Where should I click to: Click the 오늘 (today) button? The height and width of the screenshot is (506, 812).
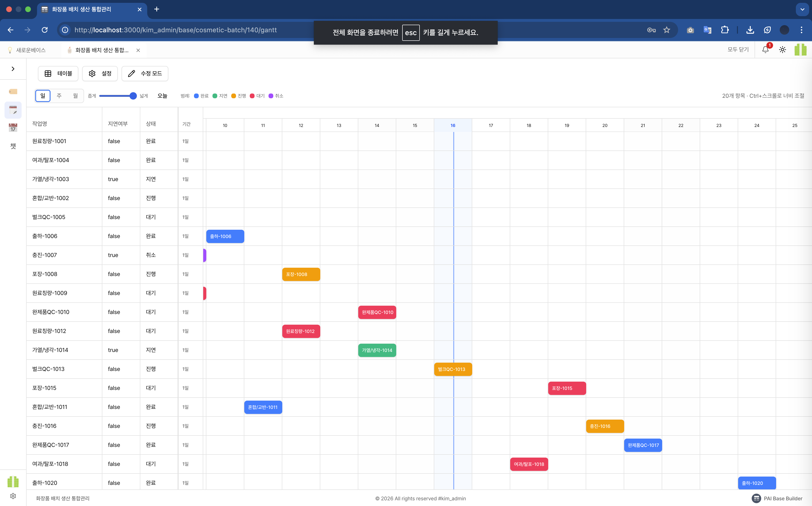162,96
